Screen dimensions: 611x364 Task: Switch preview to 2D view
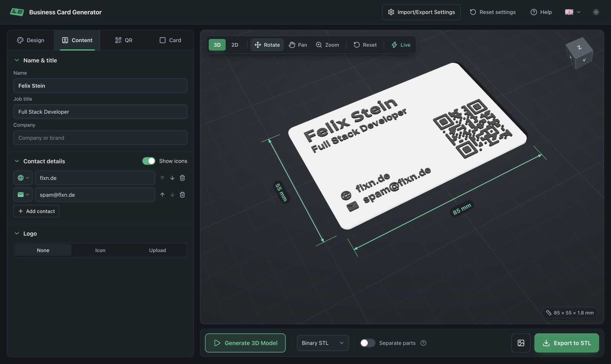pos(235,45)
